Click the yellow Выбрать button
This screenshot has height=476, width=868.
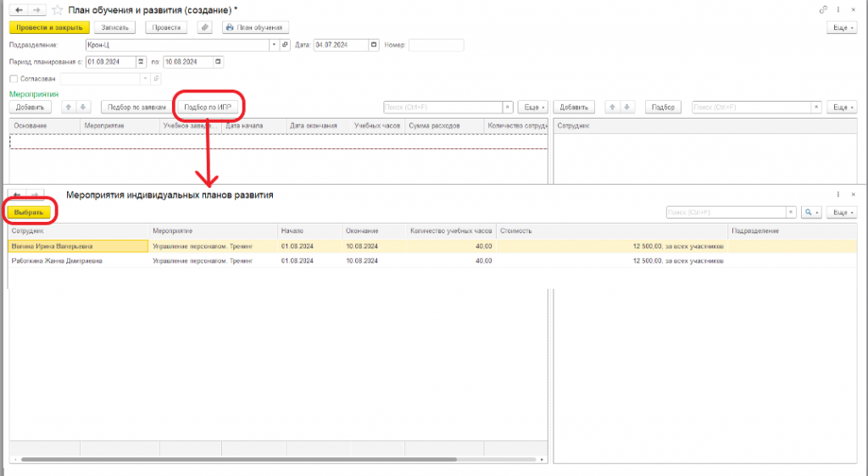[x=29, y=213]
